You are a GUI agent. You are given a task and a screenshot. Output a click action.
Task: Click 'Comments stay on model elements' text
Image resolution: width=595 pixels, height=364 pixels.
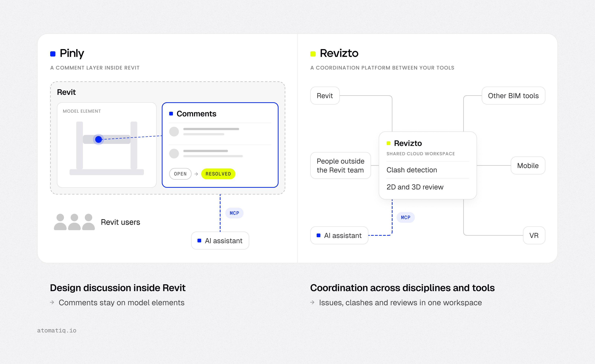121,302
